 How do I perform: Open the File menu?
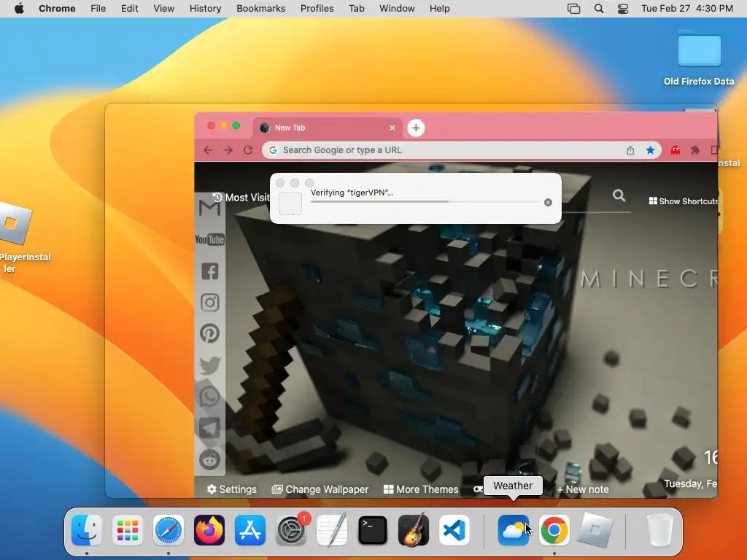(98, 9)
